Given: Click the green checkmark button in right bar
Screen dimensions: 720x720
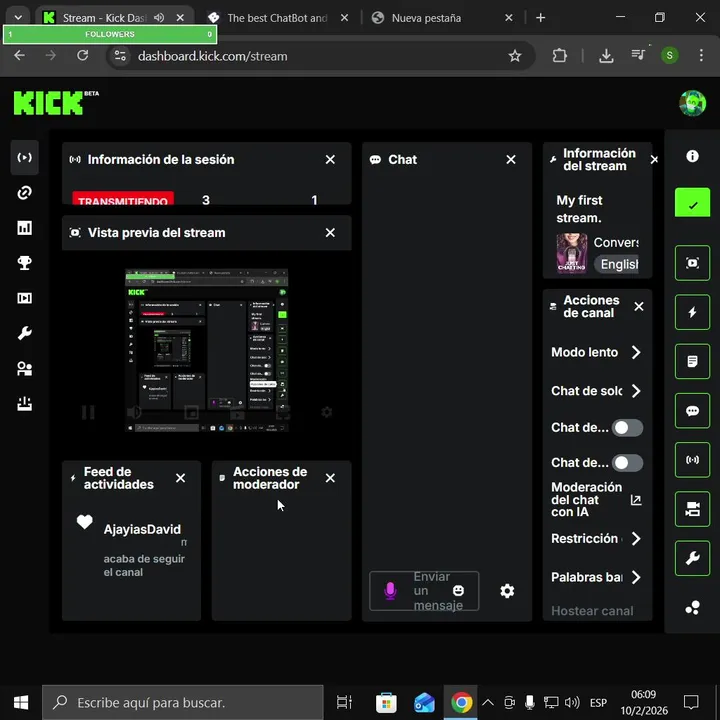Looking at the screenshot, I should tap(692, 202).
